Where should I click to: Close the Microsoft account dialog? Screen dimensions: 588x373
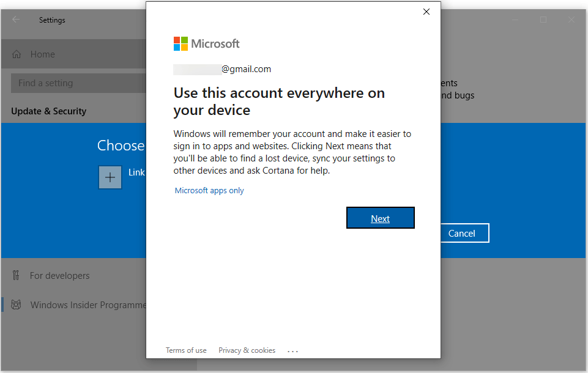tap(426, 12)
